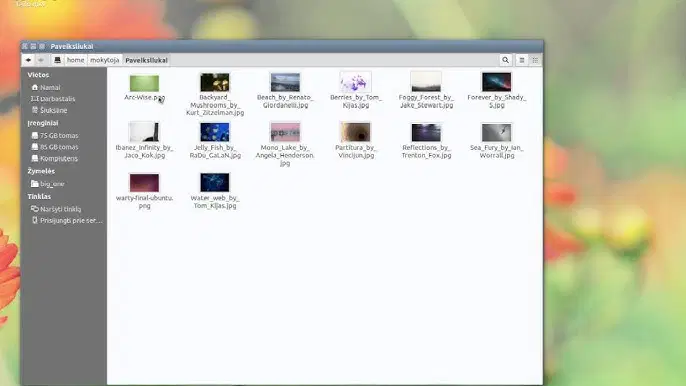The height and width of the screenshot is (386, 686).
Task: Select Berries_by_Tom_Kijas.jpg thumbnail
Action: (356, 82)
